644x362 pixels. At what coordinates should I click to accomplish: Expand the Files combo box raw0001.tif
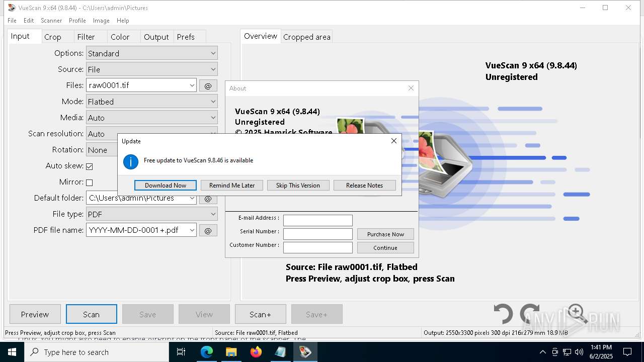192,85
